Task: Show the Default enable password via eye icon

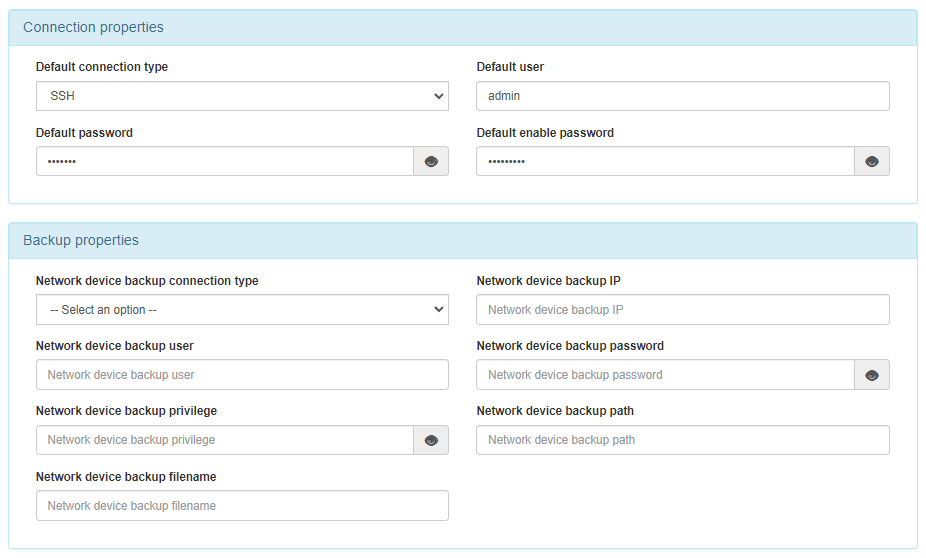Action: click(872, 161)
